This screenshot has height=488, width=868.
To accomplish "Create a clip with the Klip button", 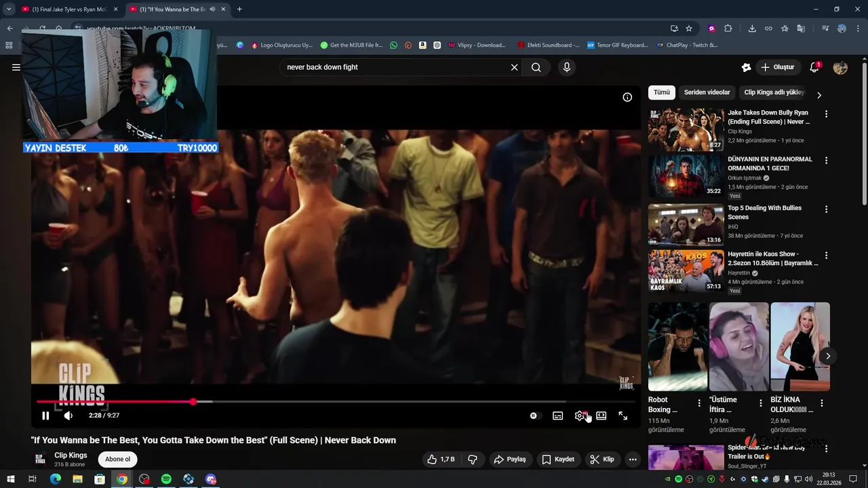I will tap(601, 460).
